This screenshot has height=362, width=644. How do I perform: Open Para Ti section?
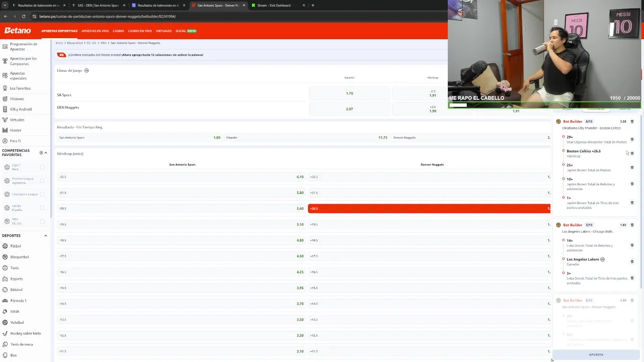pos(15,141)
